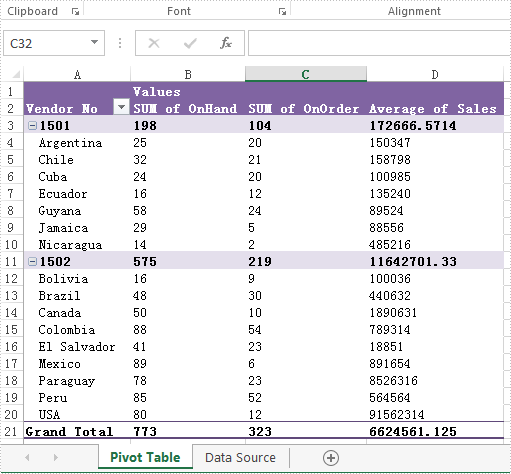Collapse the 1501 vendor group

point(32,126)
